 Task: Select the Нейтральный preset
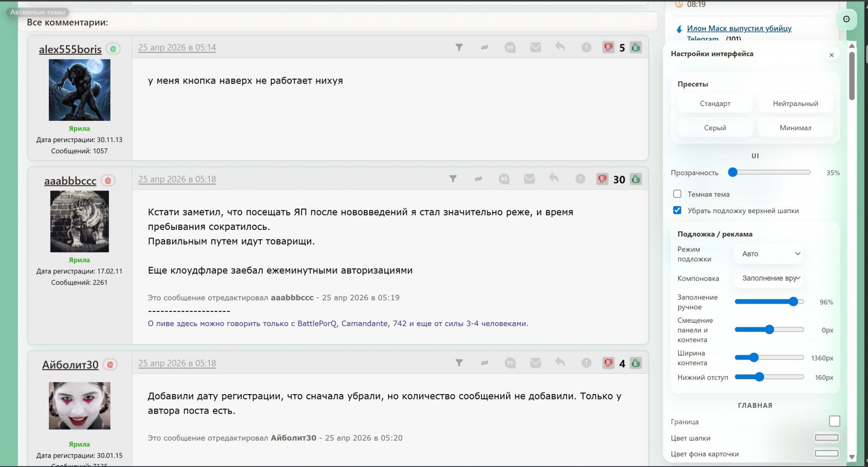795,104
